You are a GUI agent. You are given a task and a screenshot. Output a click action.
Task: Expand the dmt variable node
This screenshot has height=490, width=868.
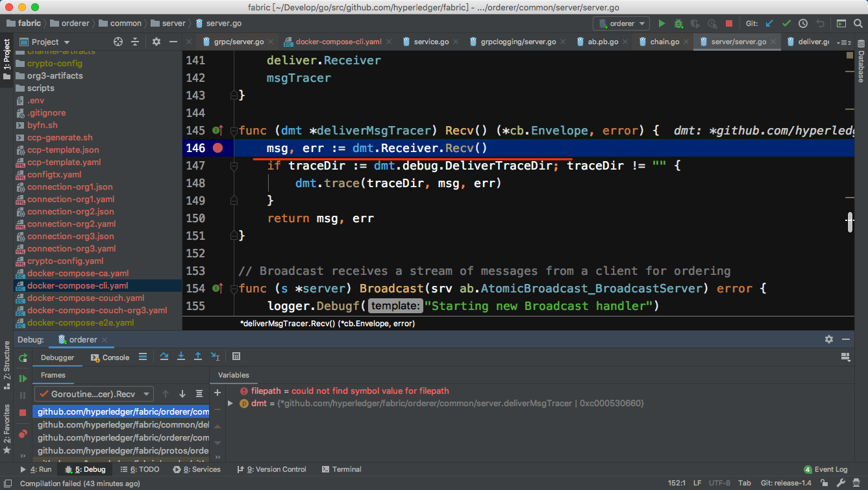(x=230, y=404)
